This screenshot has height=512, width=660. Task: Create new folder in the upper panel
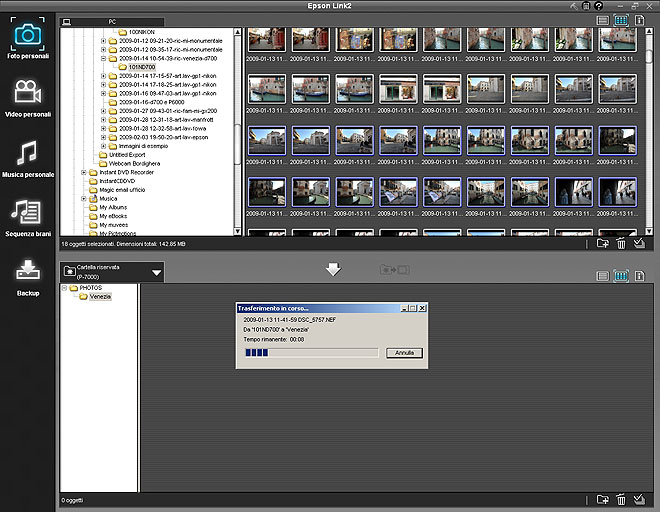pyautogui.click(x=602, y=242)
